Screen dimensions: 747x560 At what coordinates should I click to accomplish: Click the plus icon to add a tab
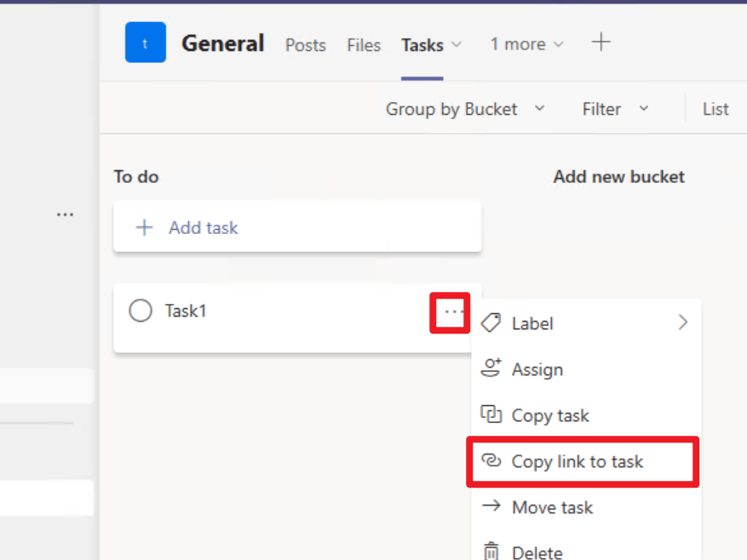click(601, 43)
